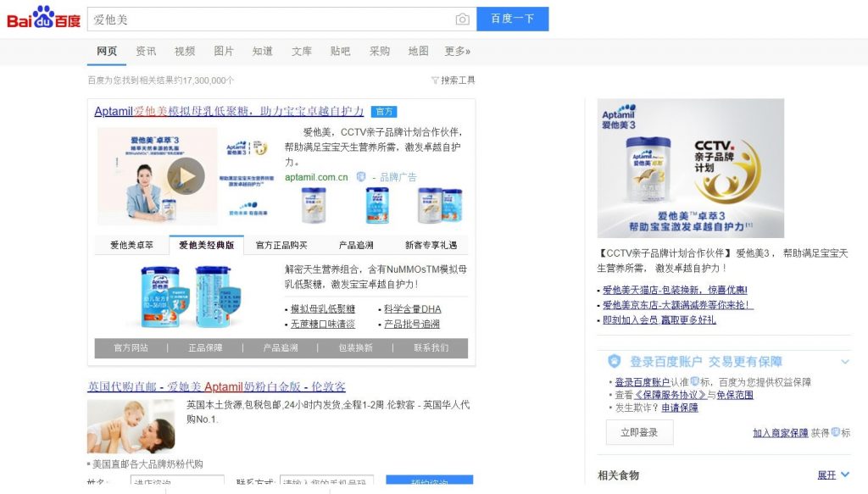Screen dimensions: 868x494
Task: Expand 相关食物 with 展开
Action: click(x=833, y=475)
